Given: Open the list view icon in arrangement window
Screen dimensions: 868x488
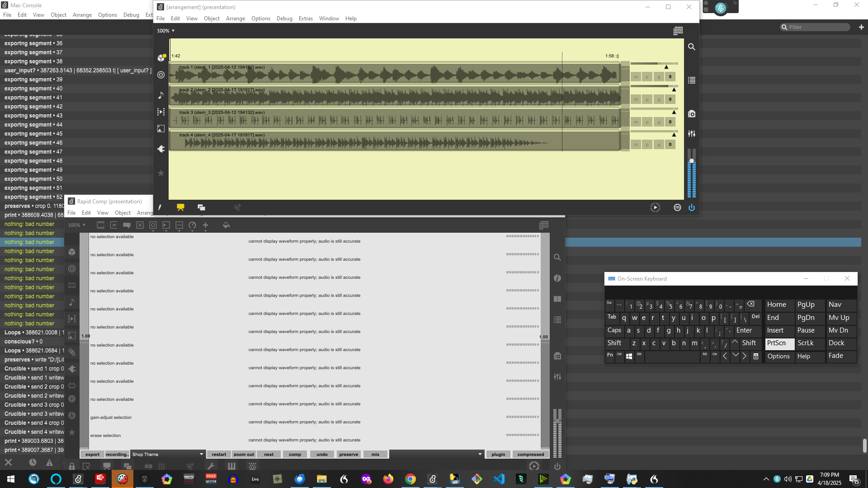Looking at the screenshot, I should point(691,80).
